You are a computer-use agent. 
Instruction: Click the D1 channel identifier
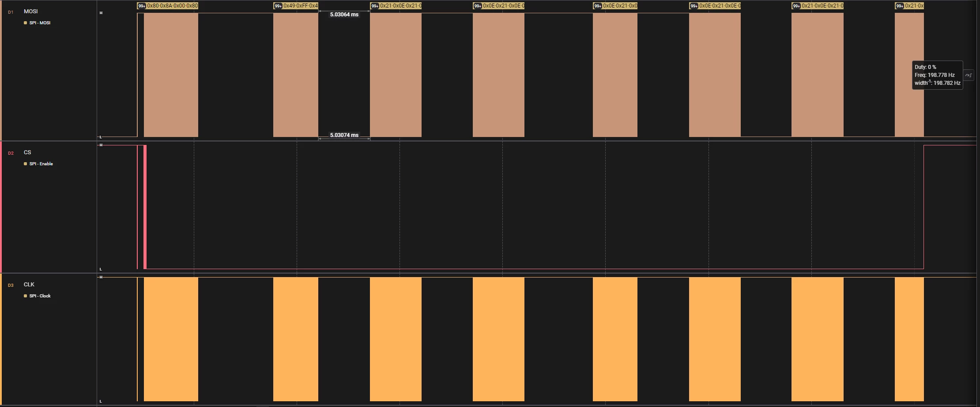pyautogui.click(x=11, y=12)
